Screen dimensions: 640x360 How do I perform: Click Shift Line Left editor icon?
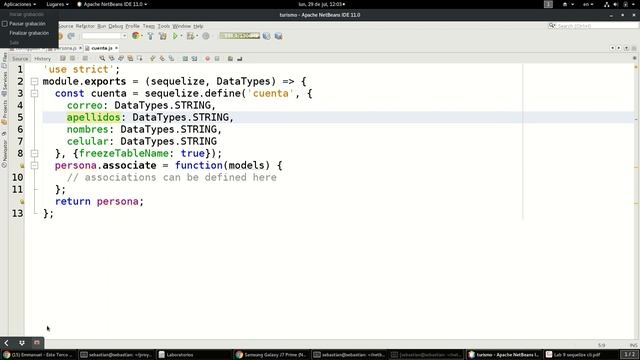point(185,59)
